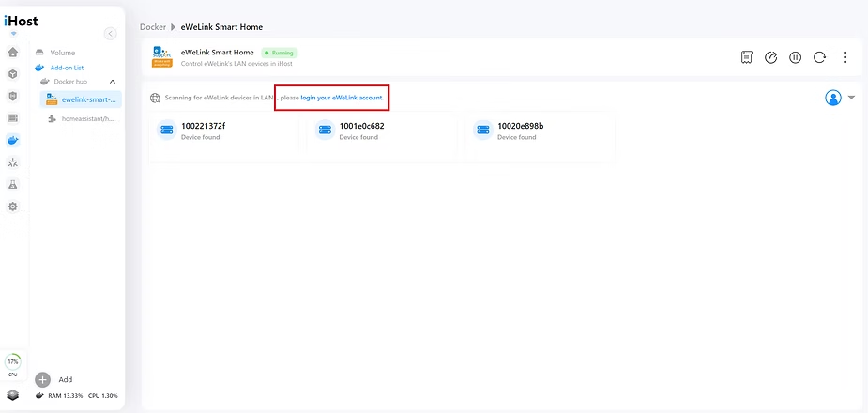Pause the eWeLink Smart Home add-on
The width and height of the screenshot is (868, 413).
pyautogui.click(x=795, y=57)
